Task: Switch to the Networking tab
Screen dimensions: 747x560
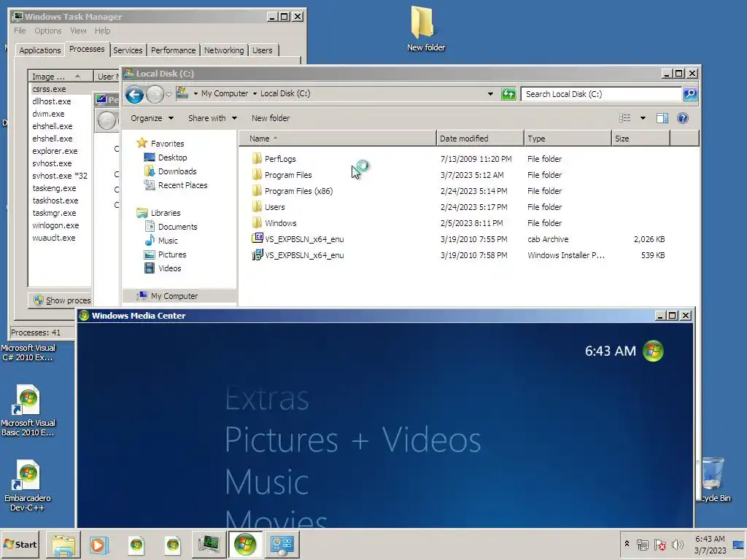Action: [224, 50]
